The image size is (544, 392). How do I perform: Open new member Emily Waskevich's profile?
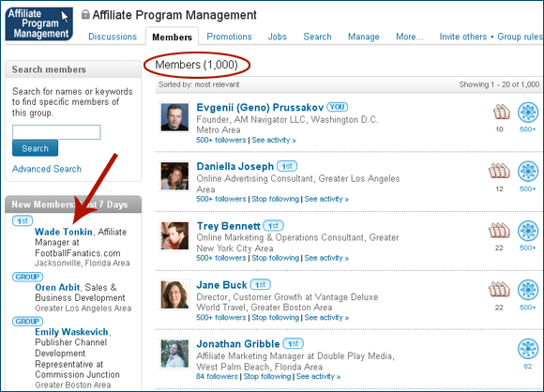[x=72, y=332]
